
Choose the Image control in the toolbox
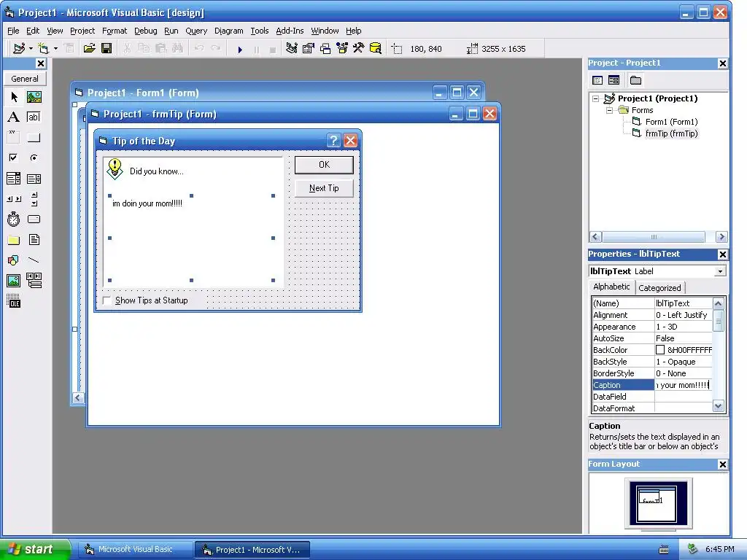pyautogui.click(x=14, y=281)
